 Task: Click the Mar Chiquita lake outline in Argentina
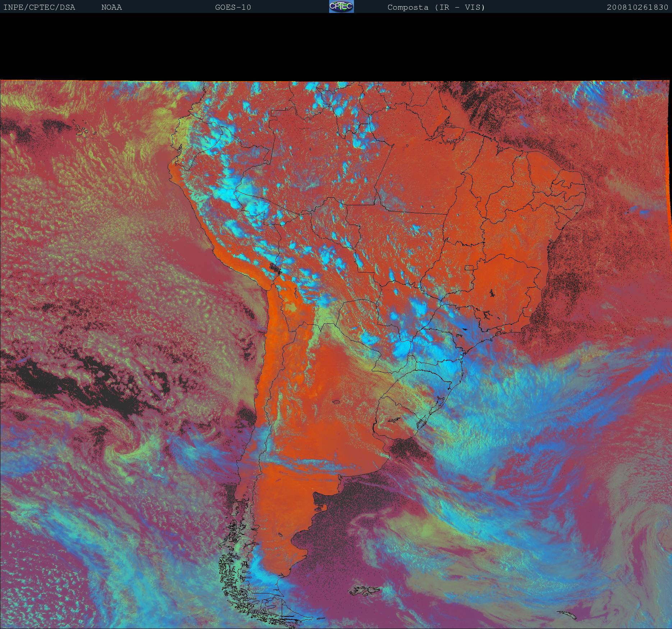click(x=336, y=403)
